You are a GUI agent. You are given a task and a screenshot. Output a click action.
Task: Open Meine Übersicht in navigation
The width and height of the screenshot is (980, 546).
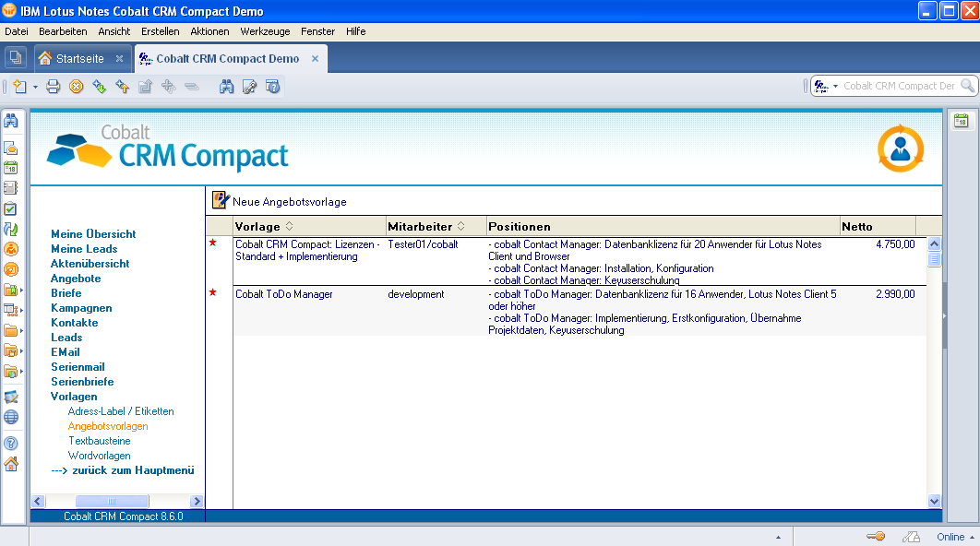tap(93, 233)
